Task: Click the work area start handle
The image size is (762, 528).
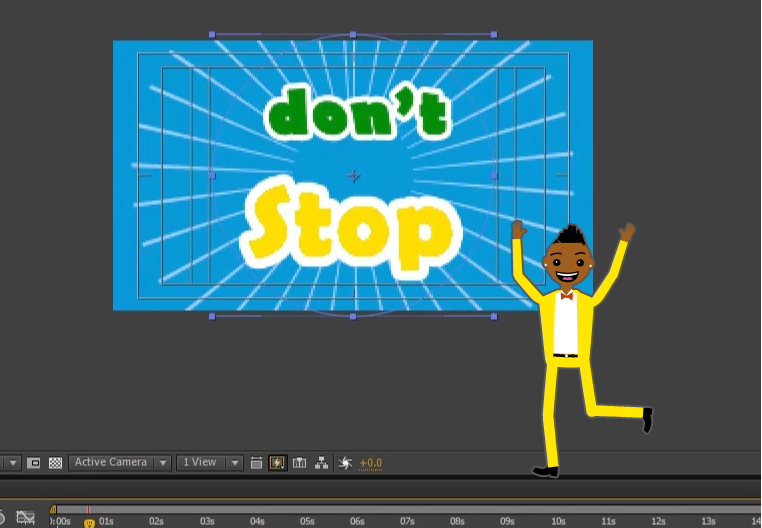Action: pyautogui.click(x=53, y=509)
